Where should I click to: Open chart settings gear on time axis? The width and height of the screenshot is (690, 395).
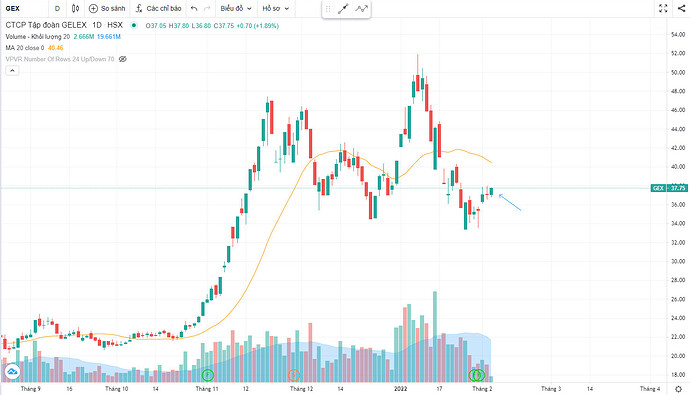point(679,389)
